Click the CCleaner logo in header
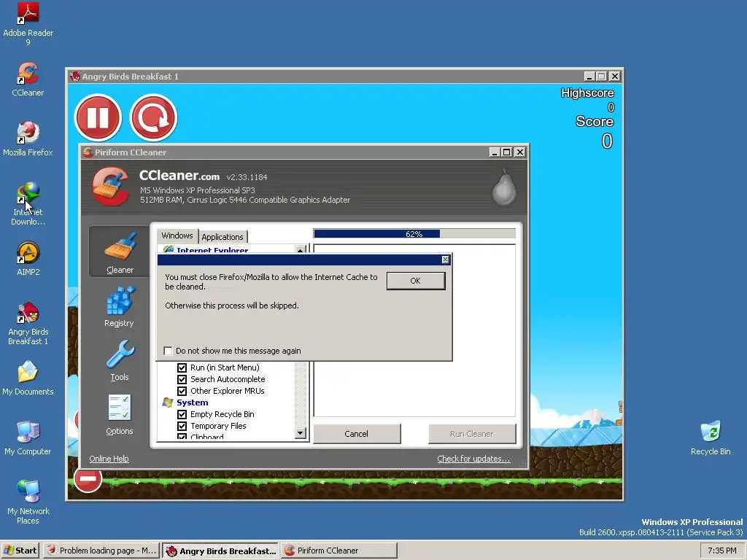 111,186
